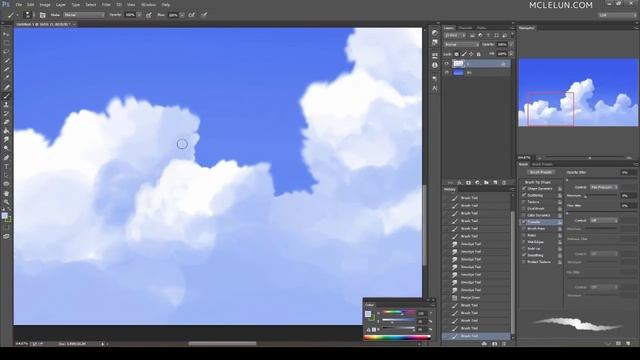This screenshot has width=640, height=360.
Task: Enable Dual Brush checkbox
Action: pos(524,209)
